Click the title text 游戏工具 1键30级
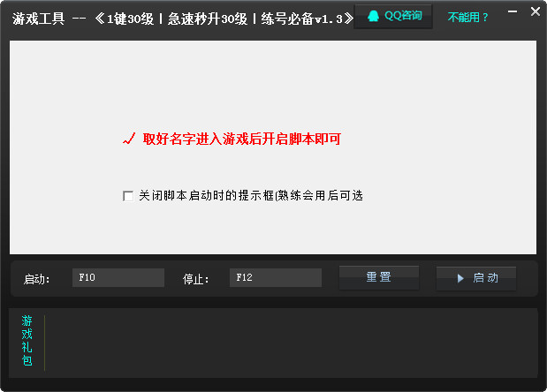This screenshot has width=547, height=392. [x=183, y=19]
